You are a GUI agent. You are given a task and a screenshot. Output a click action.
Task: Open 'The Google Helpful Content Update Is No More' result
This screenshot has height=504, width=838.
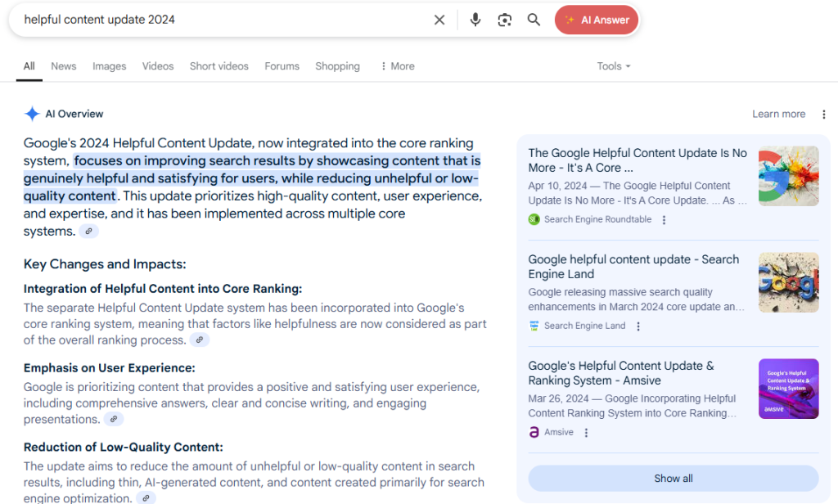tap(637, 160)
